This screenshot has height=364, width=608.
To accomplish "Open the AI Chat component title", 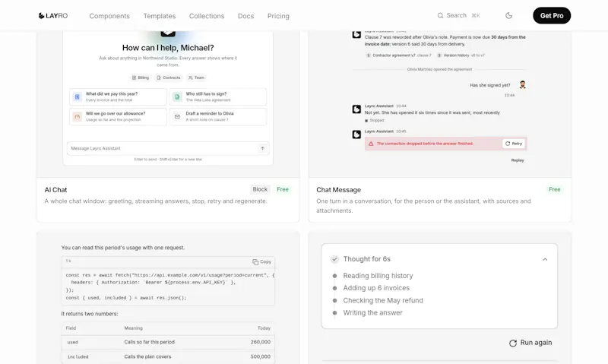I will pos(55,189).
